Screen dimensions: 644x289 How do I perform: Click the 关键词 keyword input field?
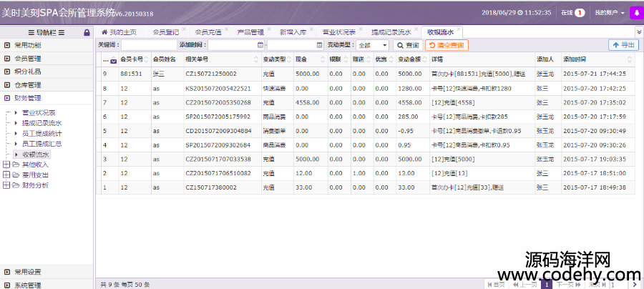point(149,45)
